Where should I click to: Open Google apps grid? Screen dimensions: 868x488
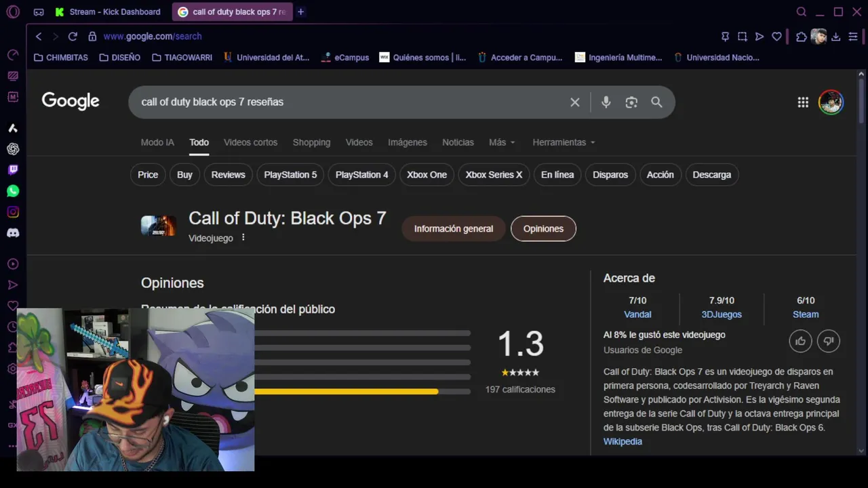pos(803,102)
